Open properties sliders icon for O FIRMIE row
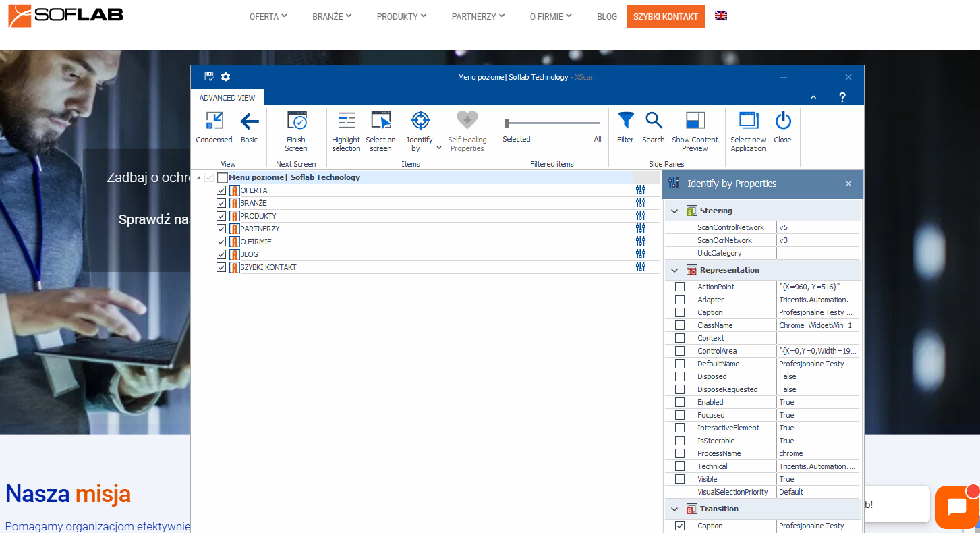 pyautogui.click(x=641, y=242)
